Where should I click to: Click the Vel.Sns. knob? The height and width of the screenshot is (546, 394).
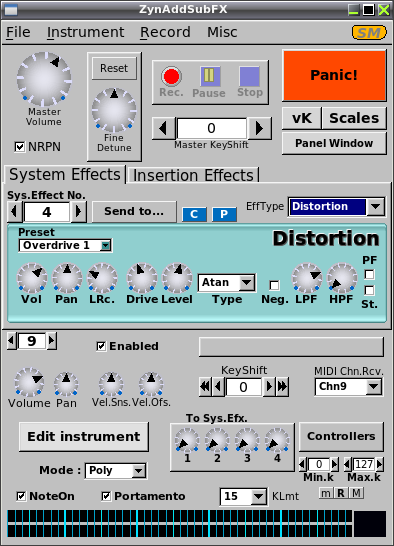coord(111,384)
